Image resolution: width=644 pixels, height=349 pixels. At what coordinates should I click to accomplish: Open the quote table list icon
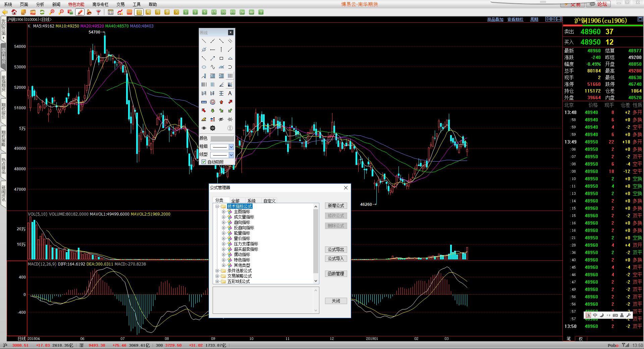[111, 12]
